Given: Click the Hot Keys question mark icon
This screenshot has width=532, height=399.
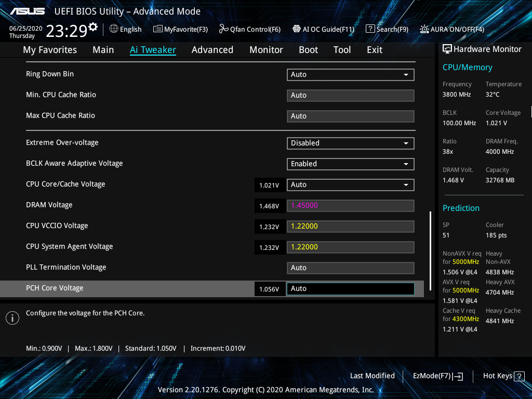Looking at the screenshot, I should (519, 376).
